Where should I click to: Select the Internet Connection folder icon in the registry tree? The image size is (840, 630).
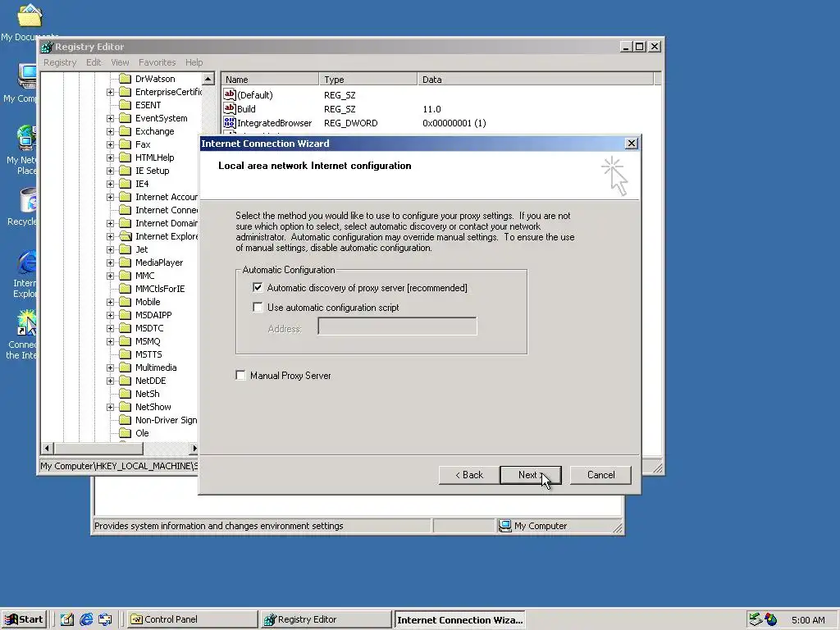[x=126, y=210]
